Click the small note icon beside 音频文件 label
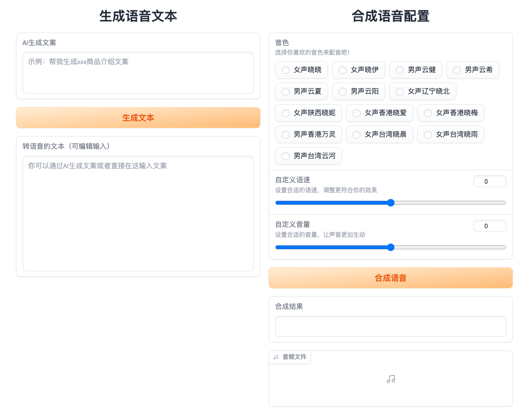 coord(276,357)
